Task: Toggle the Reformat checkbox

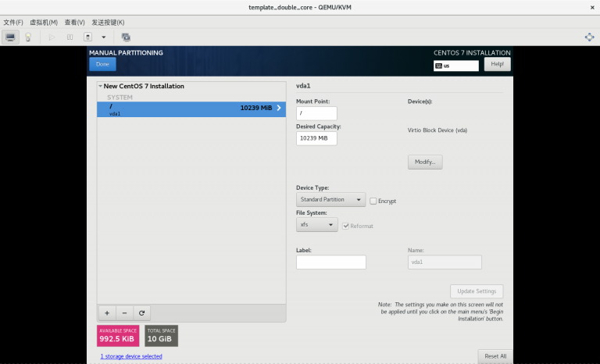Action: (x=345, y=226)
